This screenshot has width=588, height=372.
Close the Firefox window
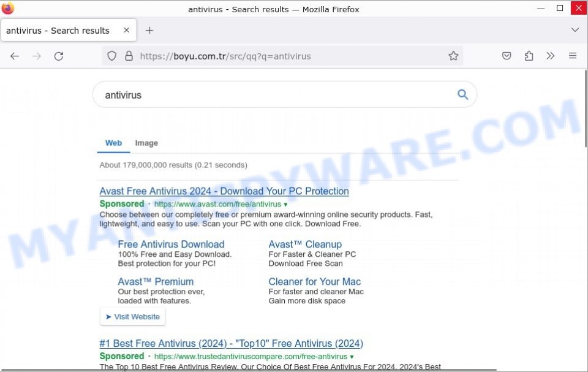point(579,8)
